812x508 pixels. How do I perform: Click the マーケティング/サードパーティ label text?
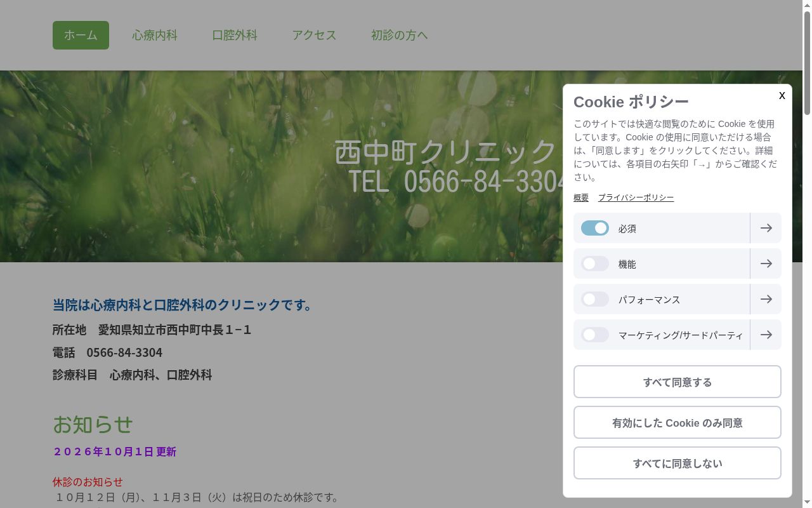pos(681,335)
